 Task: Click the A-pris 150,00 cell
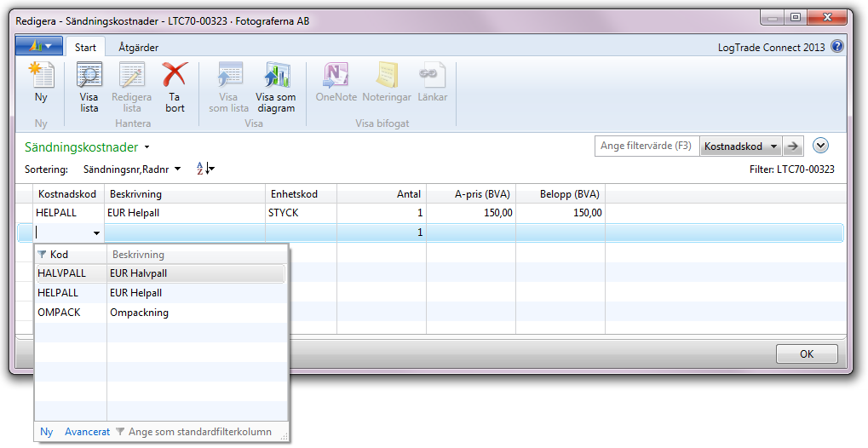click(471, 213)
